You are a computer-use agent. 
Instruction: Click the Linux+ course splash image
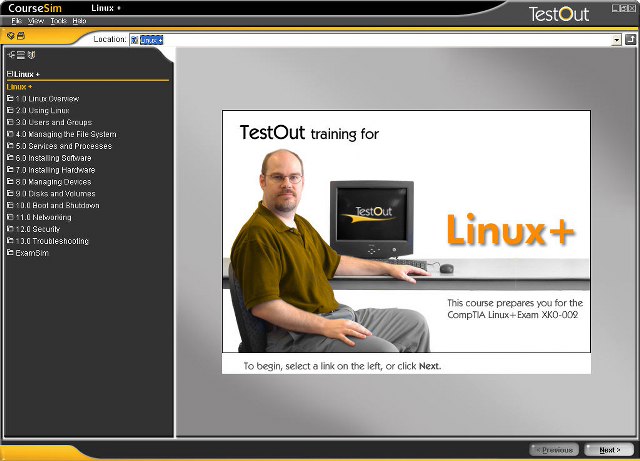click(x=406, y=231)
